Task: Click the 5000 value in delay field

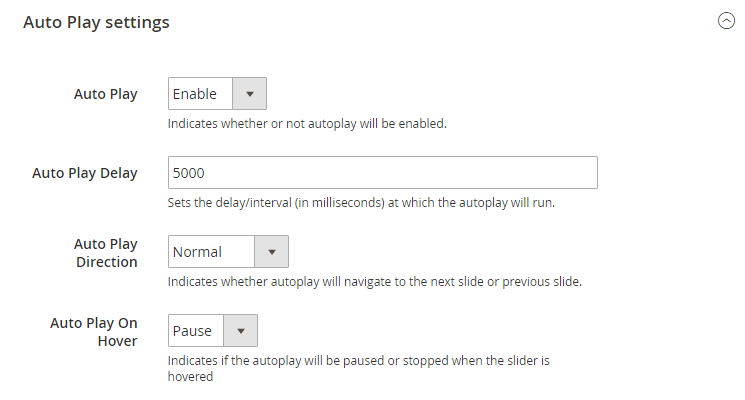Action: 189,173
